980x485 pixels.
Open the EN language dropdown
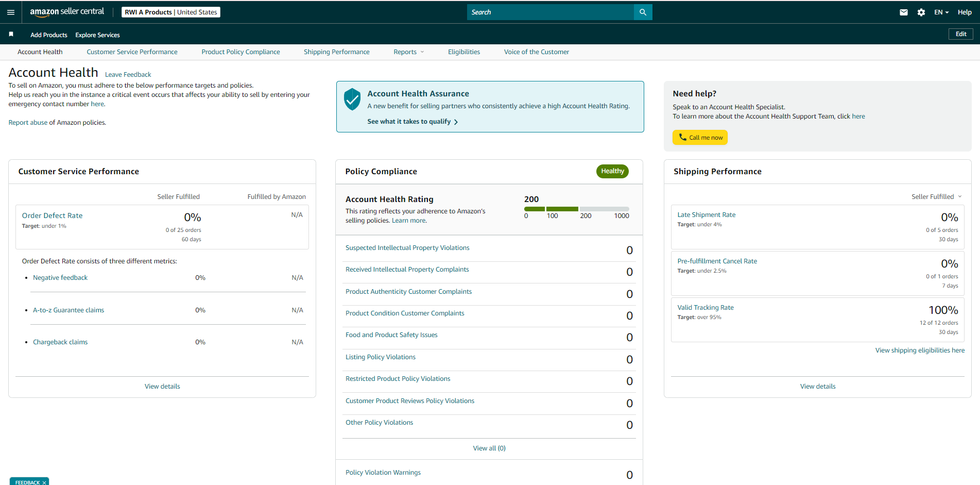(941, 12)
